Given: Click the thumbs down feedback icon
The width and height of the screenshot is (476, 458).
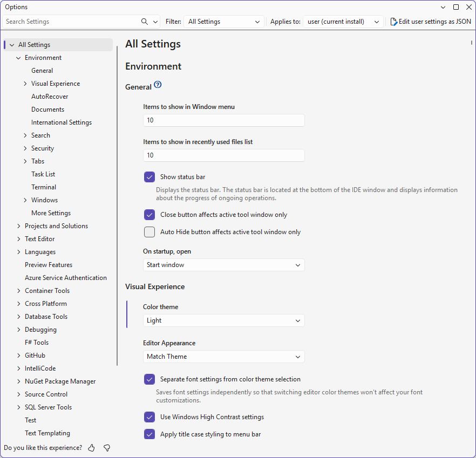Looking at the screenshot, I should coord(107,448).
